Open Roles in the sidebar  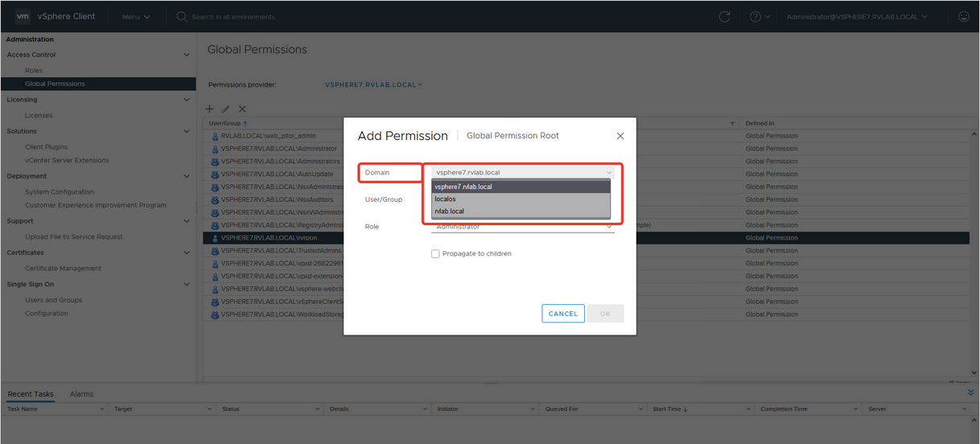pyautogui.click(x=34, y=70)
